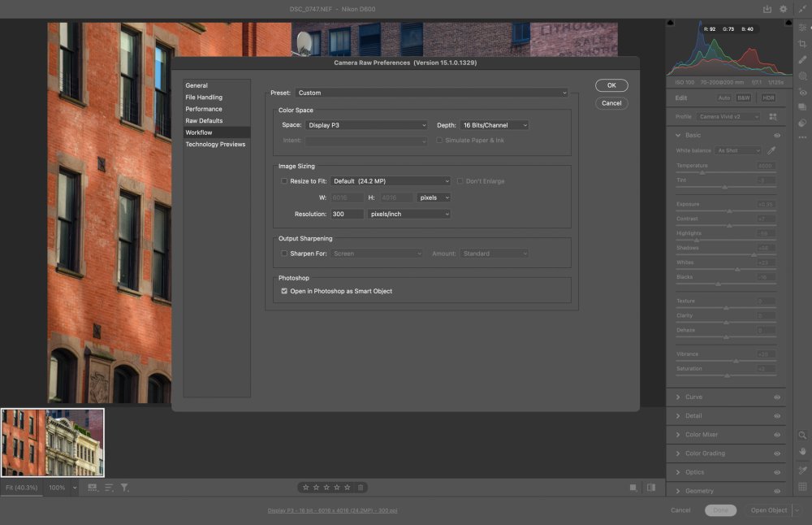Open the pixels unit dropdown

(434, 197)
